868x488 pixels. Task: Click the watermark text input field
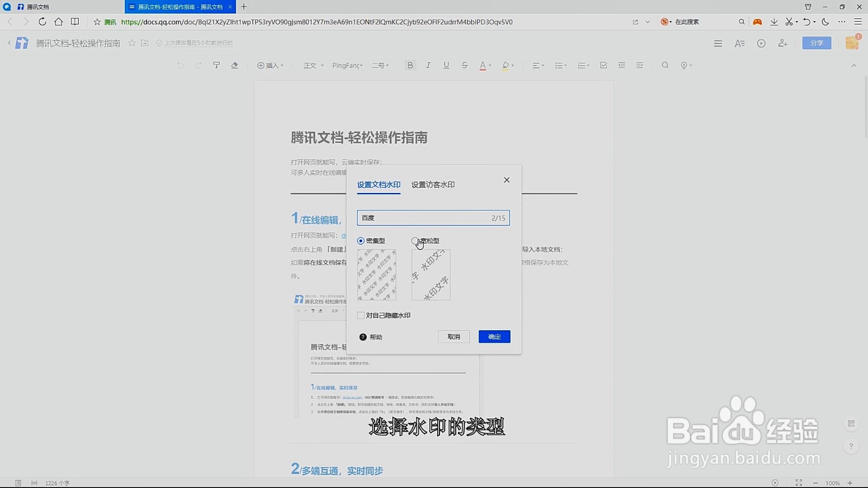coord(433,218)
